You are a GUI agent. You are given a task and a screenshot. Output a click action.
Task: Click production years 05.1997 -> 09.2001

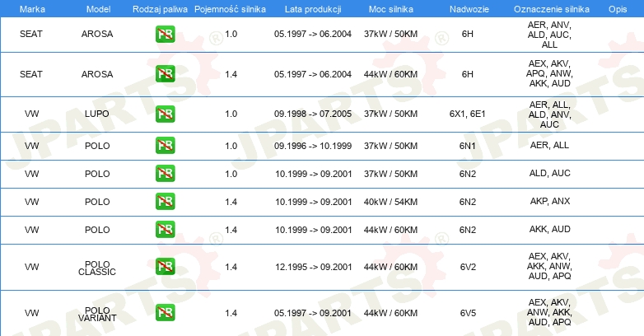313,313
